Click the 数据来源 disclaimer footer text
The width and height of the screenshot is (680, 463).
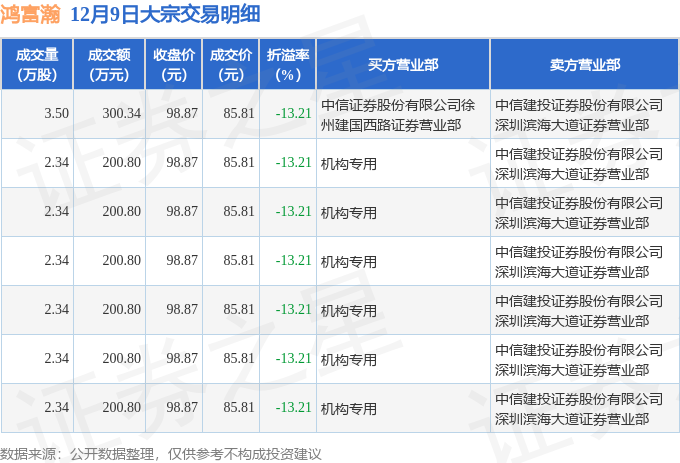click(x=161, y=454)
